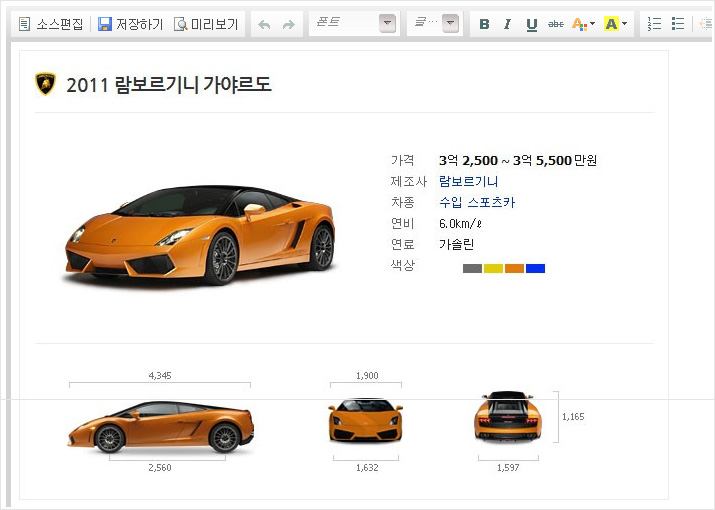Click the side view car image
Screen dimensions: 715x510
coord(161,427)
